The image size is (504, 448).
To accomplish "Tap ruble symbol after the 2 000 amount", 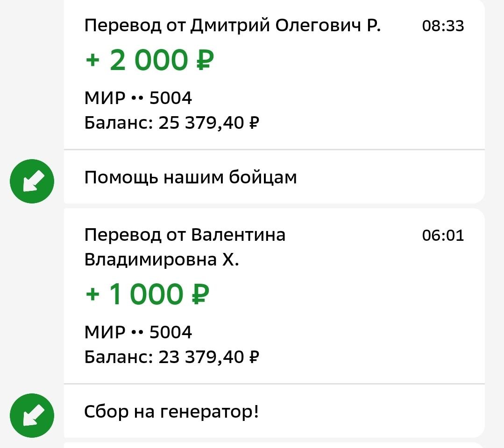I will (205, 60).
